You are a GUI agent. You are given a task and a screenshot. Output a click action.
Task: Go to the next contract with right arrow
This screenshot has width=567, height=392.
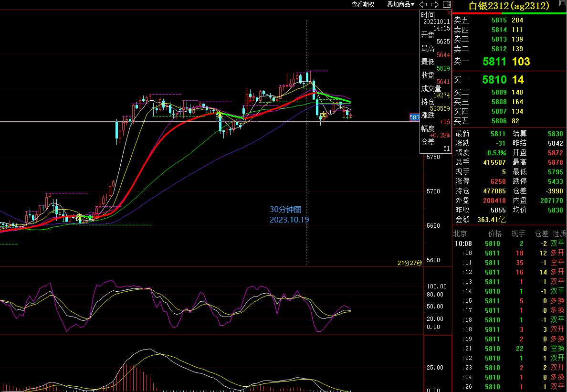435,4
